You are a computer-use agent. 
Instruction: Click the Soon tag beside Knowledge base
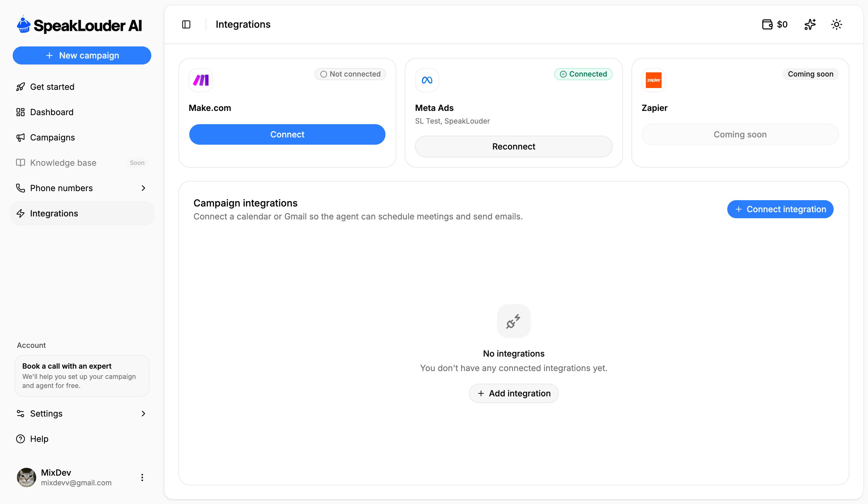coord(137,162)
